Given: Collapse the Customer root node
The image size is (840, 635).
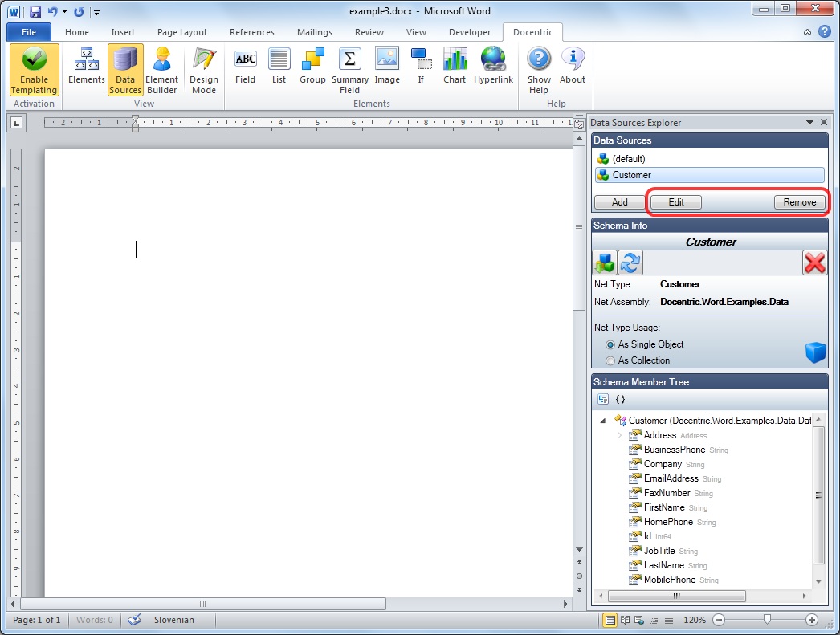Looking at the screenshot, I should point(603,421).
